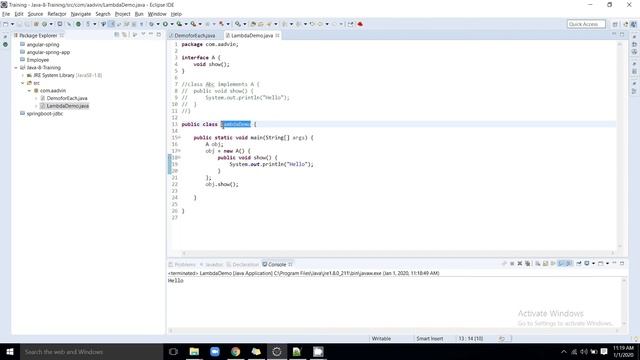This screenshot has height=360, width=640.
Task: Open File Explorer from taskbar
Action: pyautogui.click(x=194, y=351)
